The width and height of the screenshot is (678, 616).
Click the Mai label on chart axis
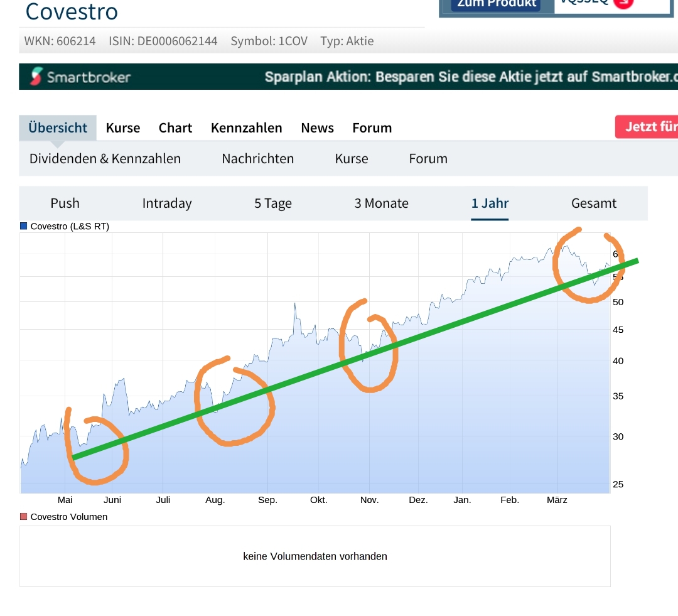click(65, 500)
